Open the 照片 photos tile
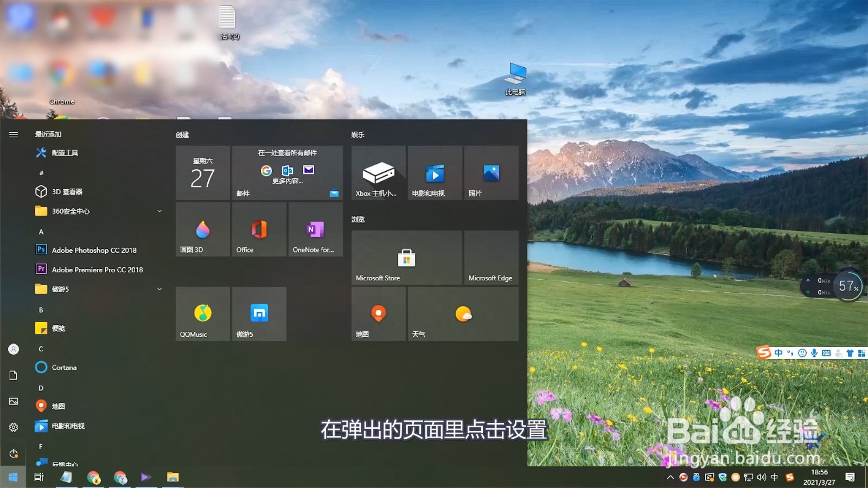This screenshot has height=488, width=868. (x=492, y=173)
